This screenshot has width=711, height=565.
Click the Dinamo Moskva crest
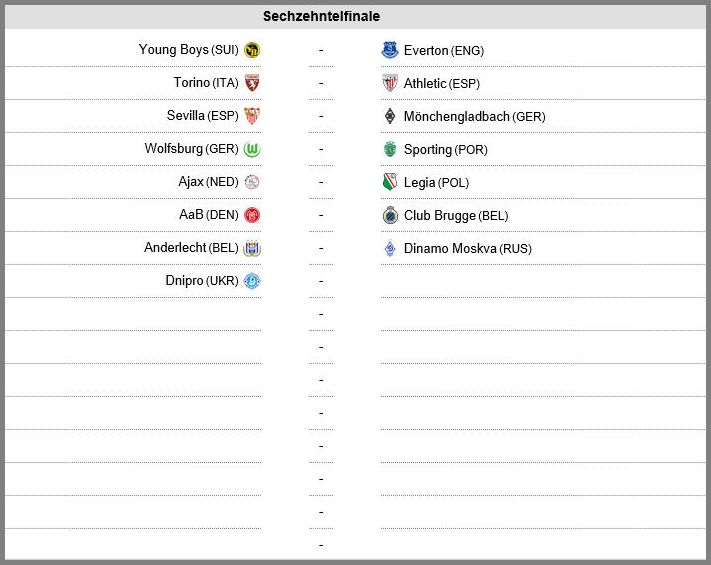click(x=390, y=248)
